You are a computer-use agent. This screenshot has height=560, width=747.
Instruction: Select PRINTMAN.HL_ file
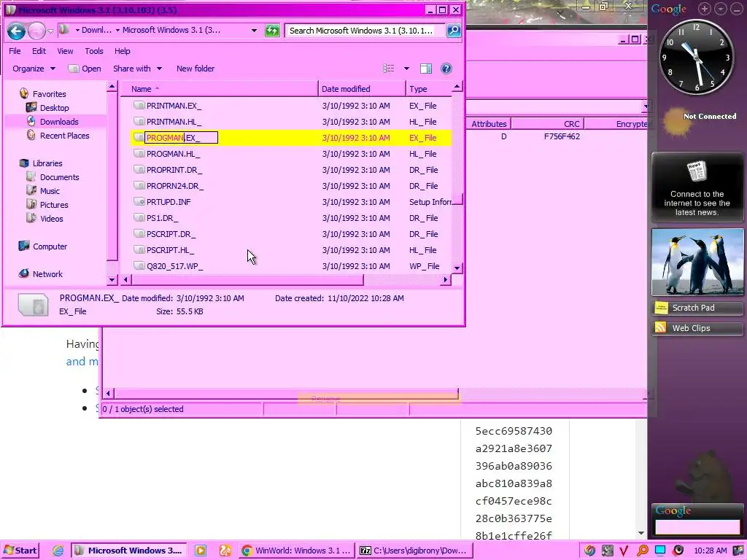pos(174,122)
